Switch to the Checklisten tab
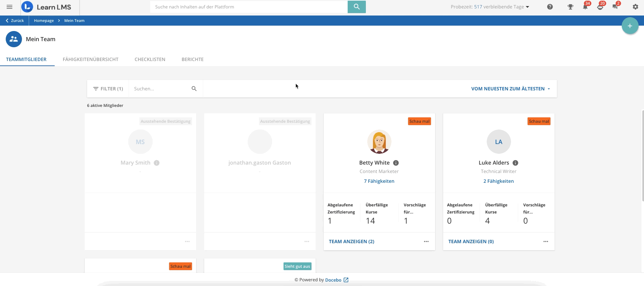Screen dimensions: 644x286 [x=150, y=59]
